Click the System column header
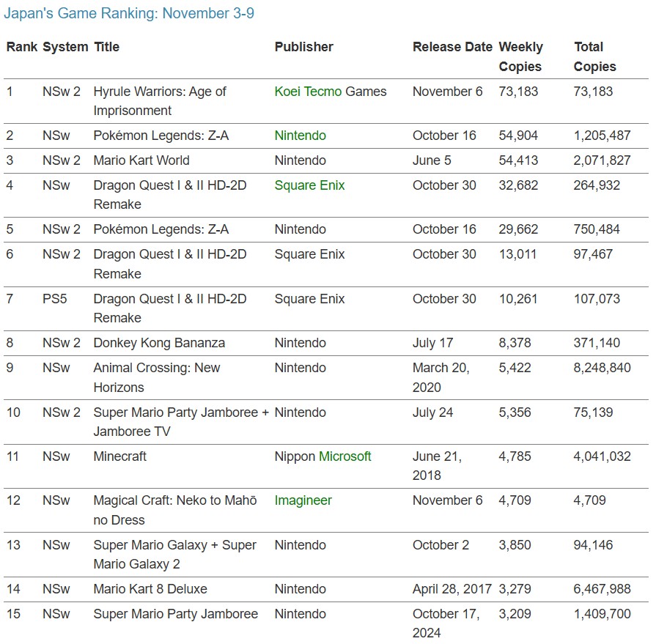 click(x=65, y=47)
